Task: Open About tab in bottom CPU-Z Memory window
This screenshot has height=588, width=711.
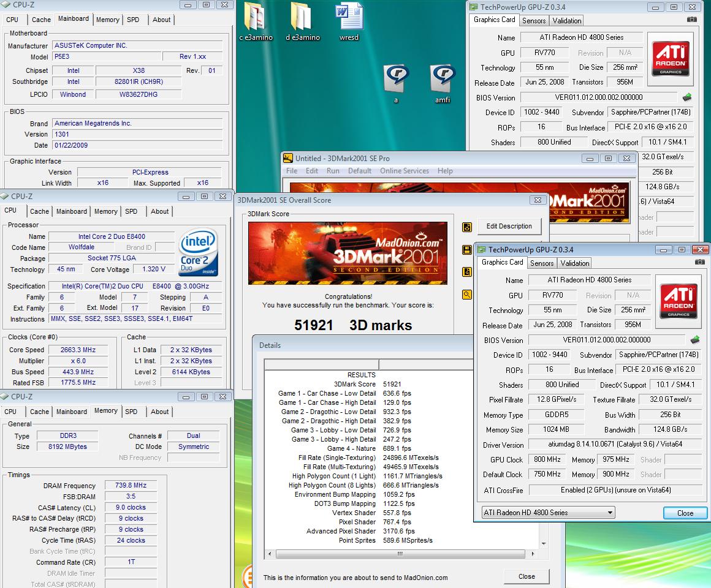Action: (159, 412)
